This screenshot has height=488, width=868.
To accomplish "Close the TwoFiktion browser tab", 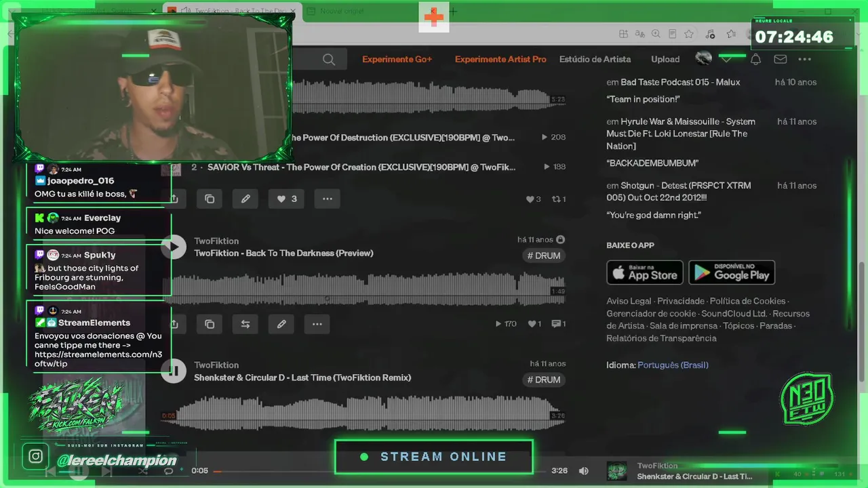I will 292,11.
